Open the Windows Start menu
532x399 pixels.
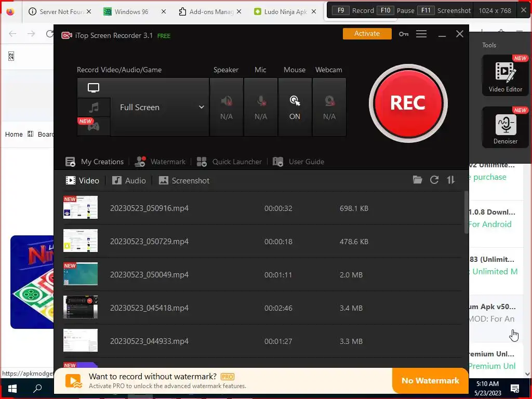pos(12,388)
